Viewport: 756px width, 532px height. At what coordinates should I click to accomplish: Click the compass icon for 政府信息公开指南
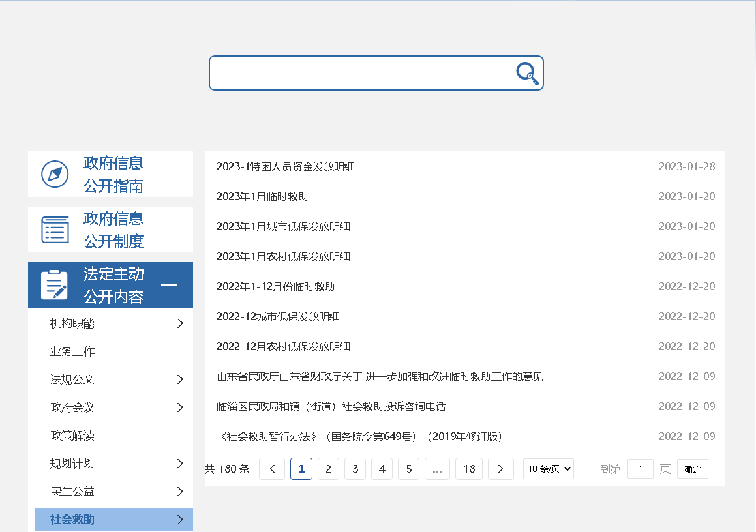[x=55, y=174]
